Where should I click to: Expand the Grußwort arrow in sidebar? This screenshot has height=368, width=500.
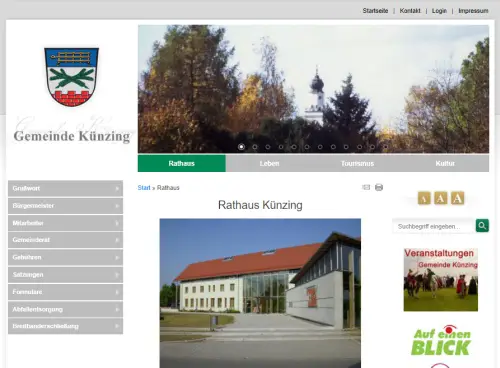click(117, 189)
